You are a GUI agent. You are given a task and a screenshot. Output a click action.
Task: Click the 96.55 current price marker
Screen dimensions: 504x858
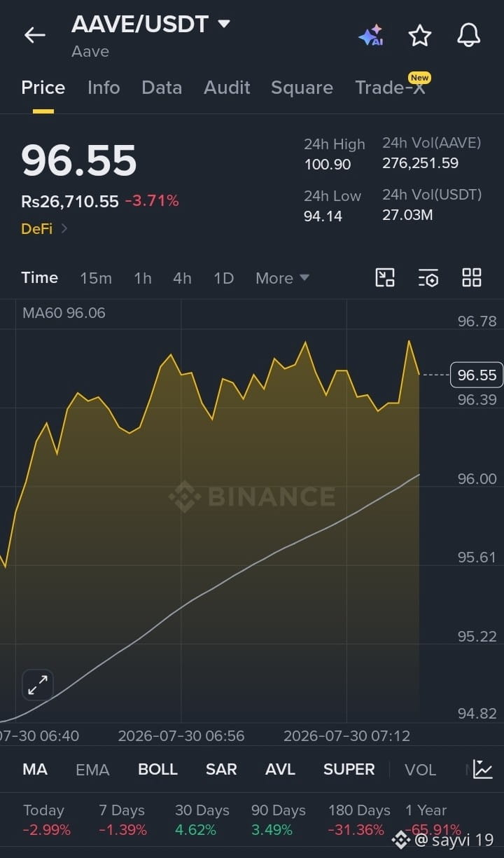click(477, 375)
